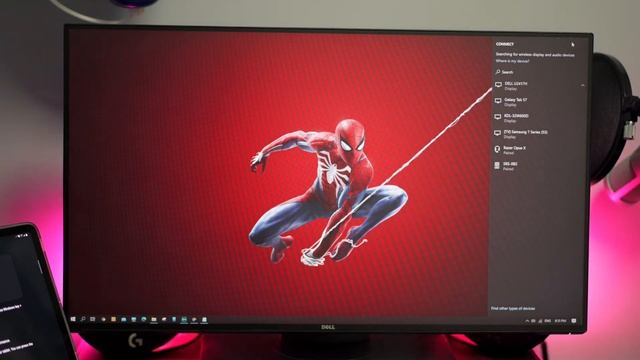Open the Windows Start button

click(73, 319)
